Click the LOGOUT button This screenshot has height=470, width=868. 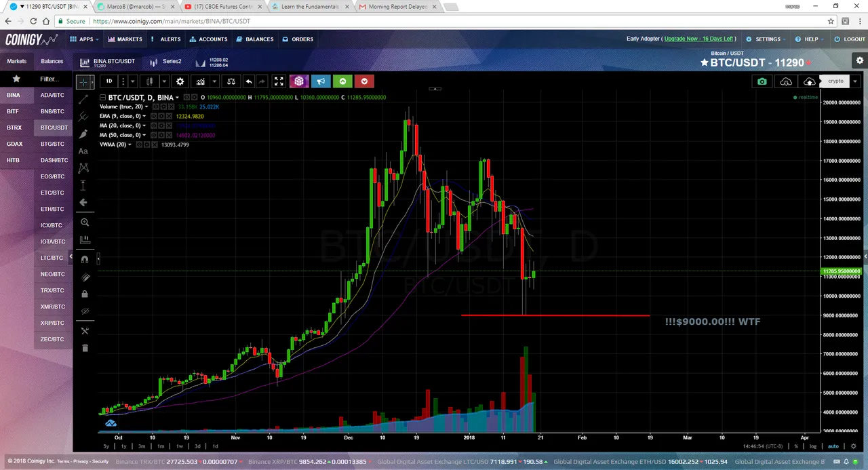(x=850, y=39)
